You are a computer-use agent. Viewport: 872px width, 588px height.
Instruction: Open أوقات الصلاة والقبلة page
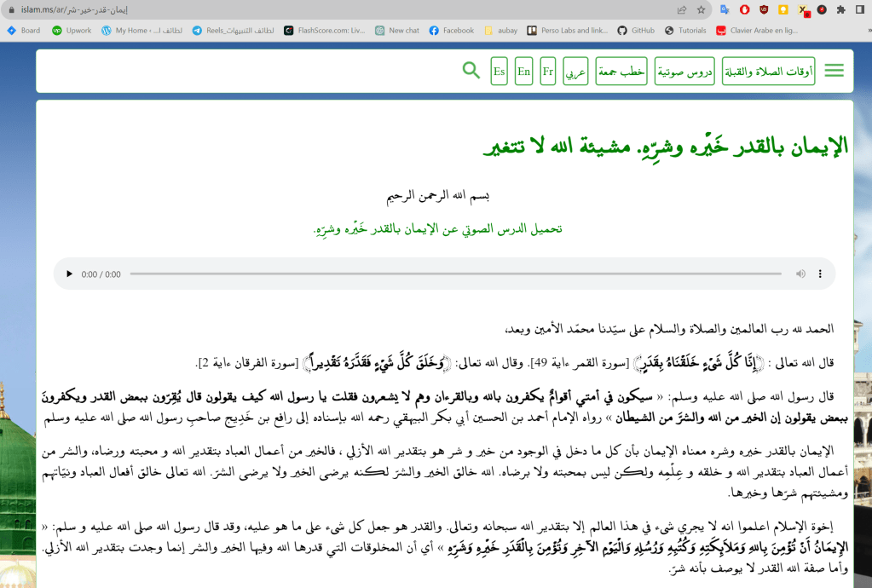pyautogui.click(x=768, y=72)
